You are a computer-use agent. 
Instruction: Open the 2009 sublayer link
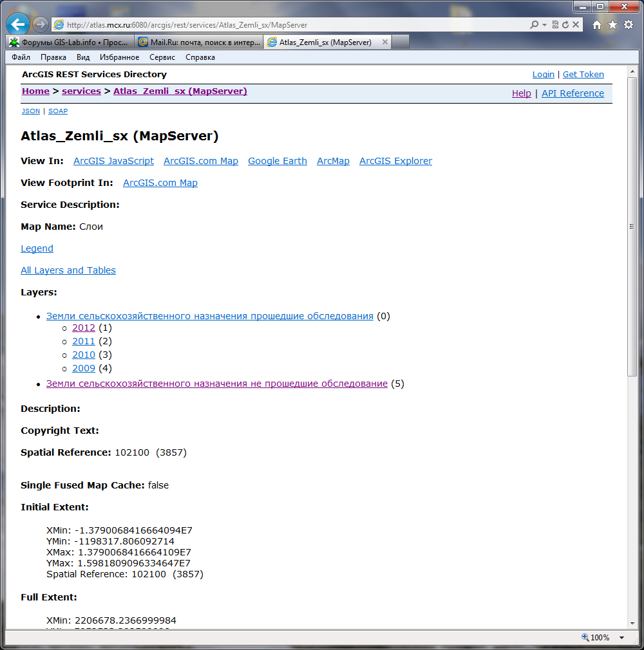coord(84,368)
